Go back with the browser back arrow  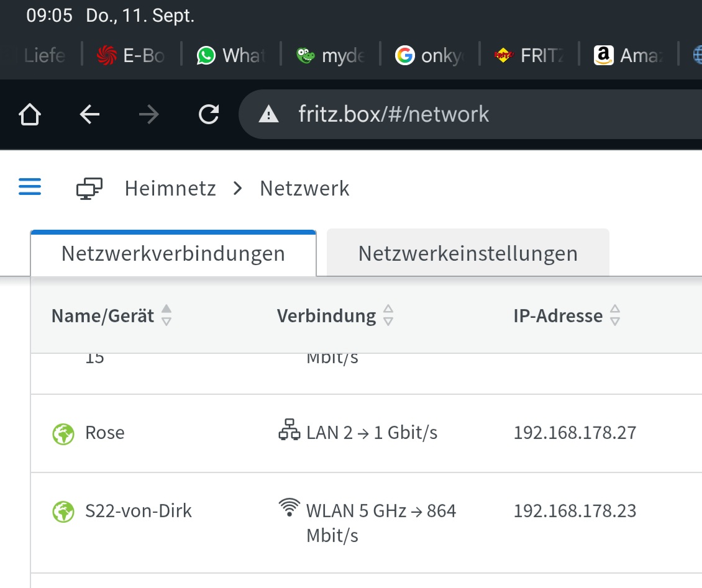[x=90, y=114]
